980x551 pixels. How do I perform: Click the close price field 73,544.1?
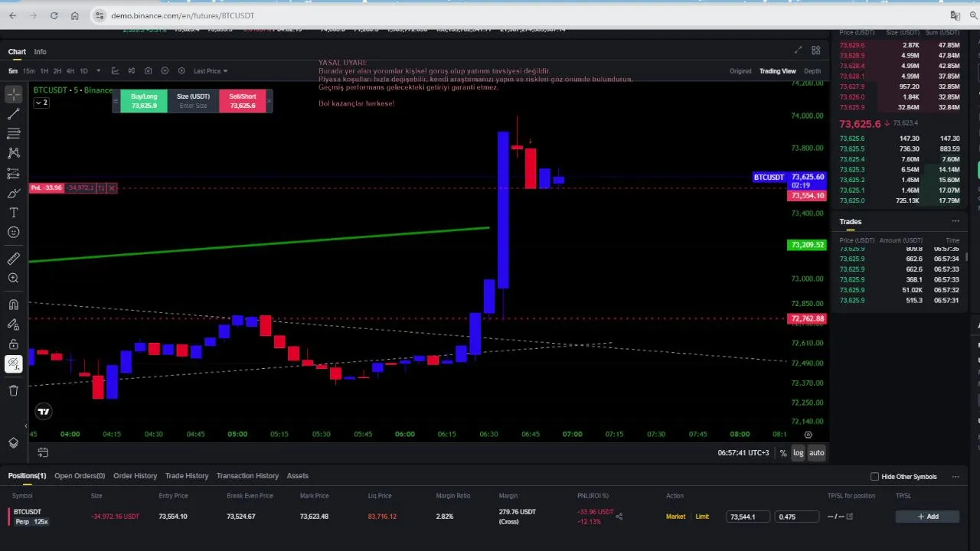point(750,517)
